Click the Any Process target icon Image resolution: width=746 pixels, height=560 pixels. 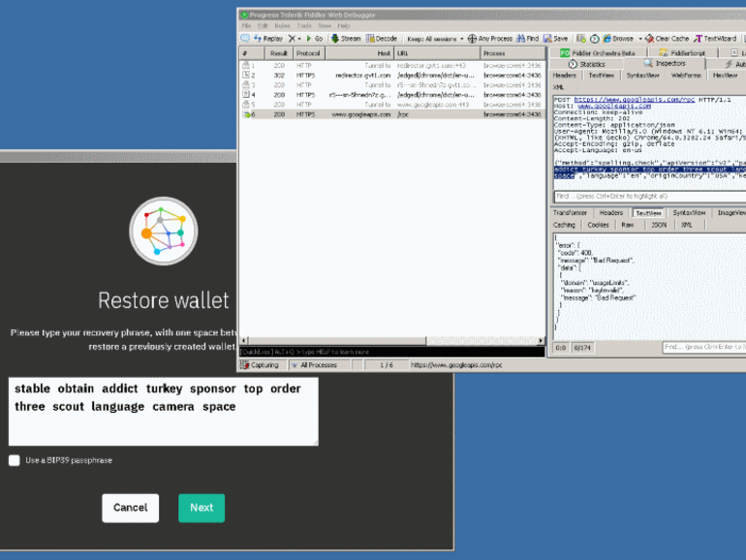(472, 39)
